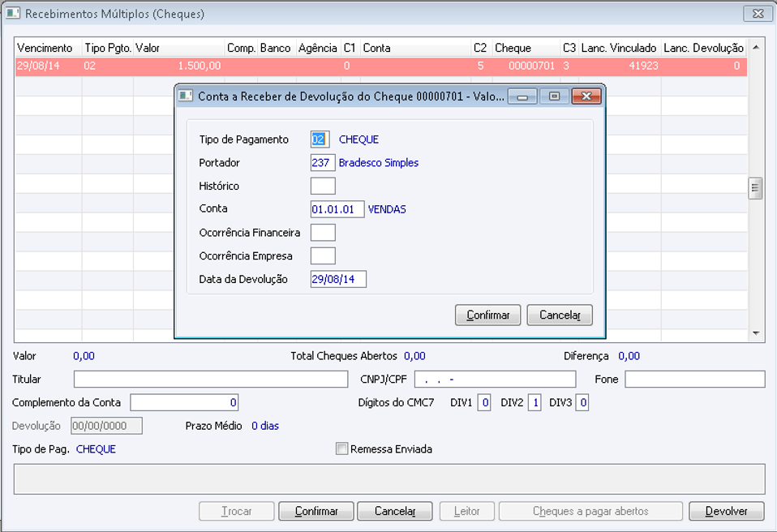
Task: Close the Recebimentos Múltiplos (Cheques) window
Action: point(758,14)
